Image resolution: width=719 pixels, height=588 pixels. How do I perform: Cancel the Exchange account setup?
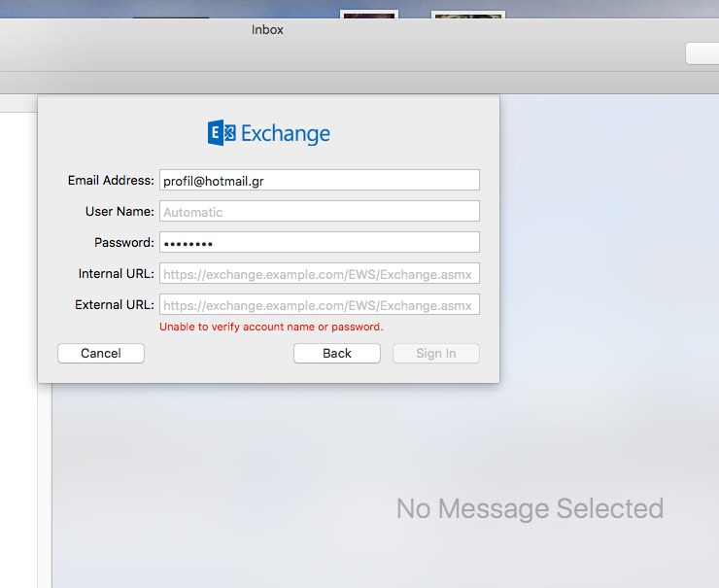101,353
